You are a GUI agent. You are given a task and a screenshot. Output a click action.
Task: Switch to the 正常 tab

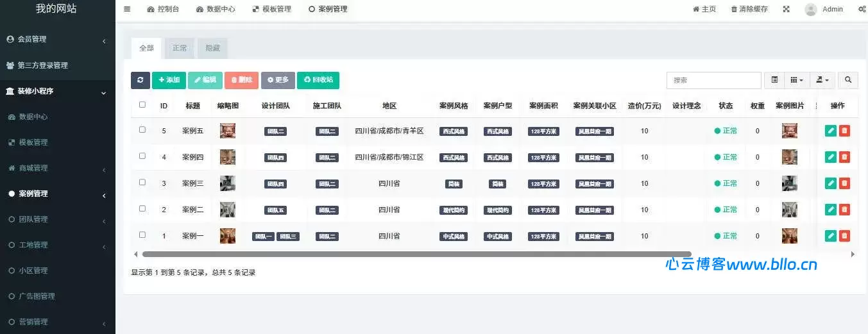pyautogui.click(x=180, y=48)
